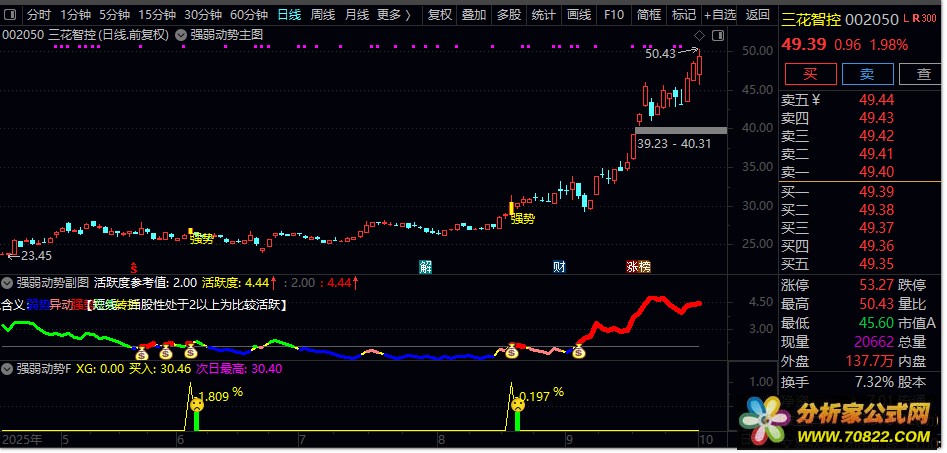Open 强弱动势副图 indicator dropdown
Screen dimensions: 947x453
tap(7, 282)
